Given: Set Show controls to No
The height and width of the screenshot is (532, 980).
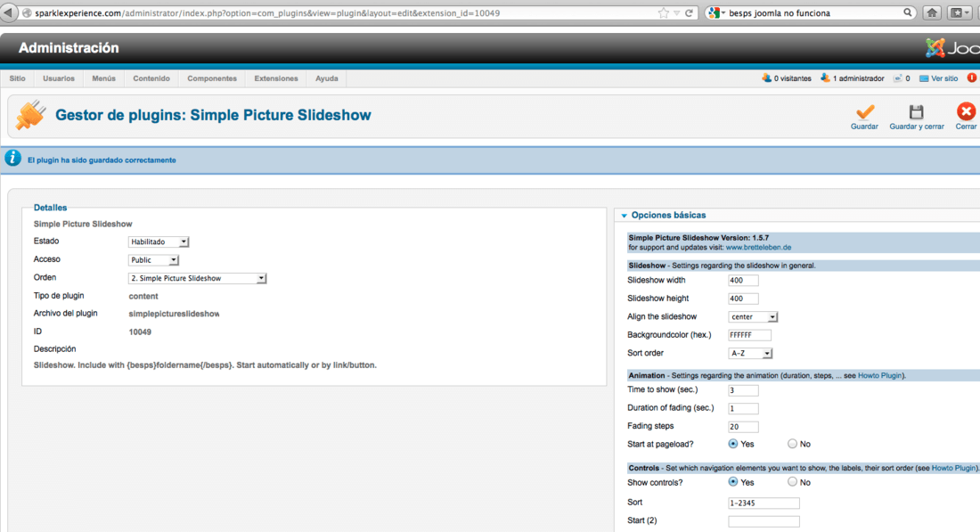Looking at the screenshot, I should click(x=792, y=482).
